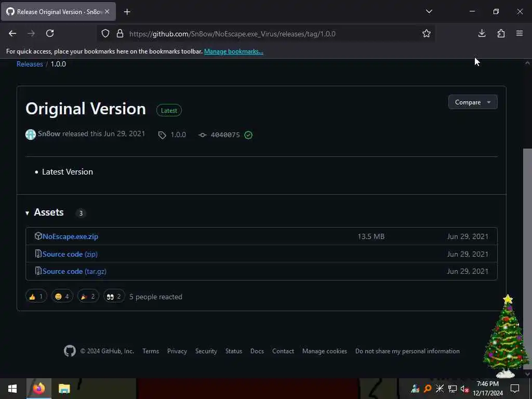The width and height of the screenshot is (532, 399).
Task: Open the 1.0.0 tag link
Action: [x=178, y=135]
